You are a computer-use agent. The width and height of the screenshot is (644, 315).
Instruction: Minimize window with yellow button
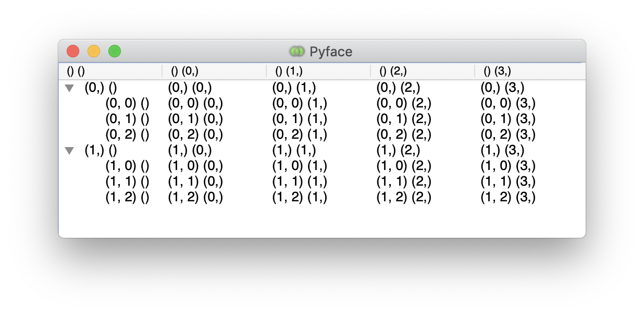[94, 52]
